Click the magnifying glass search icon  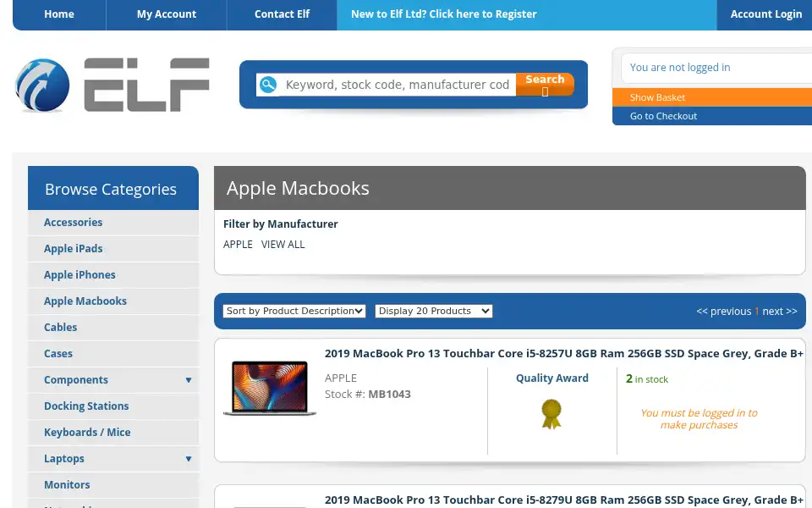[268, 85]
